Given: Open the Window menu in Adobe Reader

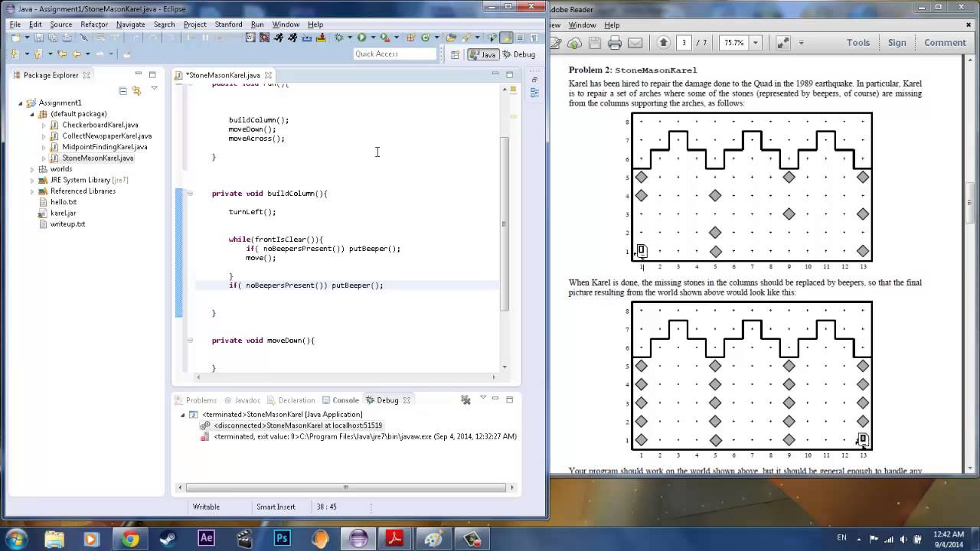Looking at the screenshot, I should [582, 25].
